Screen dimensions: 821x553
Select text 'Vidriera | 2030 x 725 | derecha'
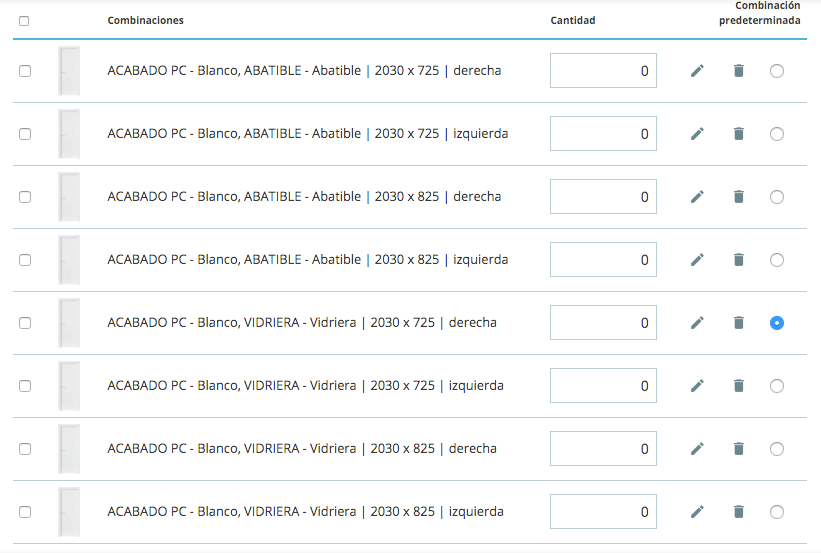click(403, 323)
